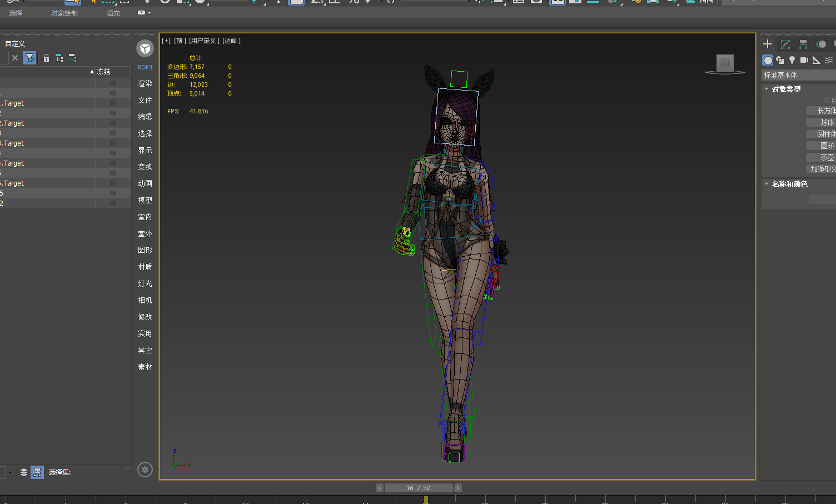Screen dimensions: 836x504
Task: Click the second hierarchy sort icon in explorer toolbar
Action: pyautogui.click(x=73, y=58)
